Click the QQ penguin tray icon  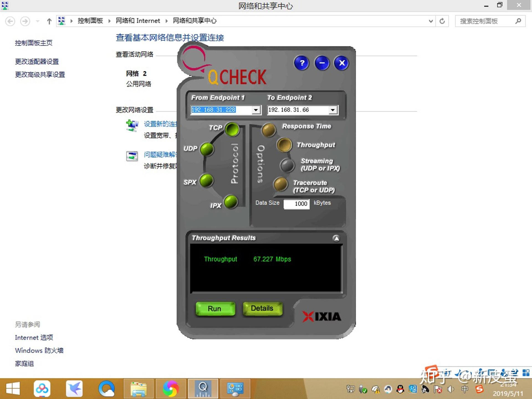(x=400, y=389)
